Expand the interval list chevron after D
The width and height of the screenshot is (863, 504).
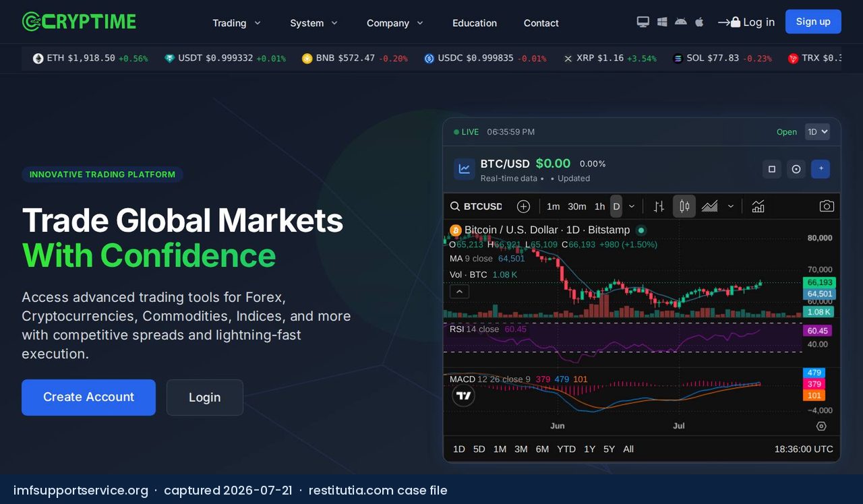pyautogui.click(x=632, y=206)
